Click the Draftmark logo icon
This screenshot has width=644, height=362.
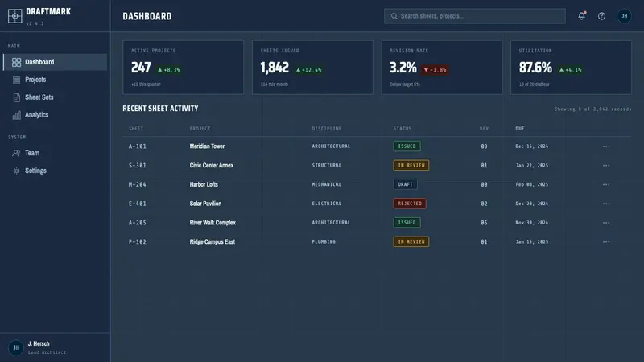pyautogui.click(x=14, y=16)
